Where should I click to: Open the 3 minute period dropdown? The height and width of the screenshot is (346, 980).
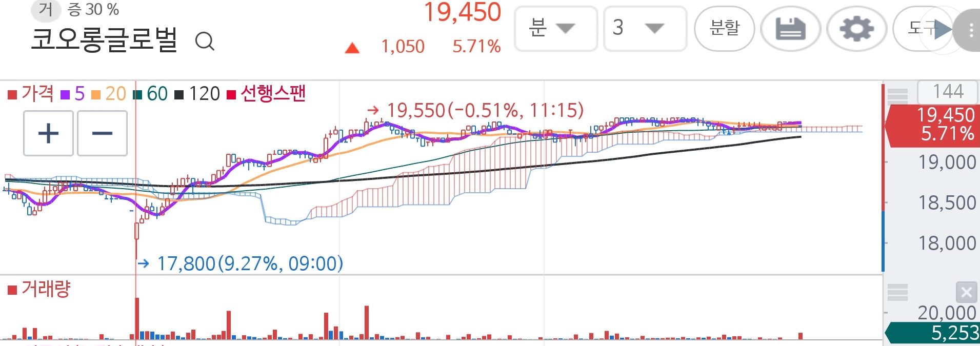(645, 29)
